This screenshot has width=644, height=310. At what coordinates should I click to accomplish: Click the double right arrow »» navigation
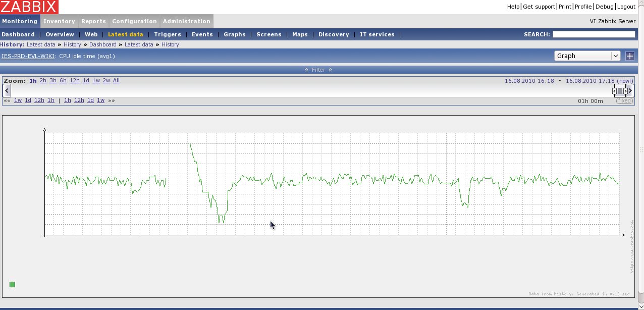[x=111, y=100]
